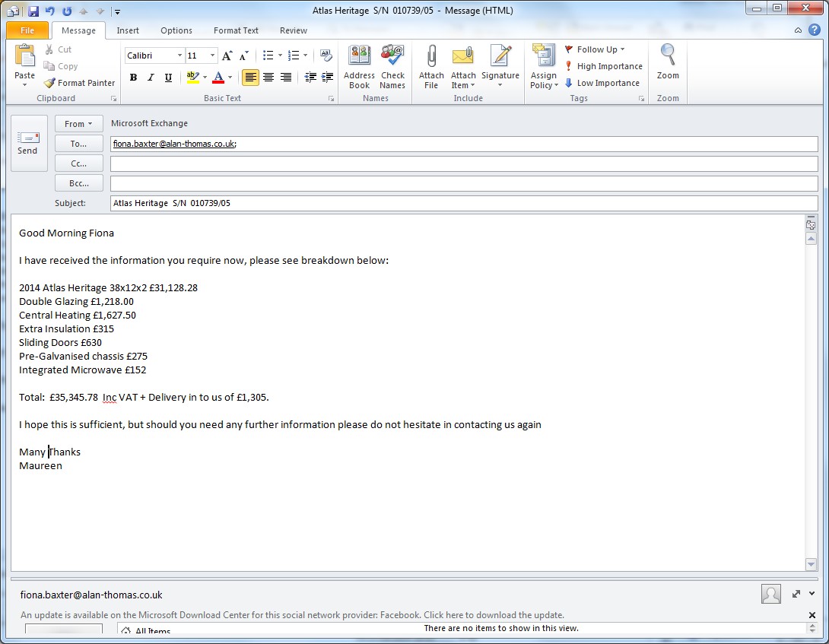The width and height of the screenshot is (829, 644).
Task: Apply bulleted list formatting
Action: 268,56
